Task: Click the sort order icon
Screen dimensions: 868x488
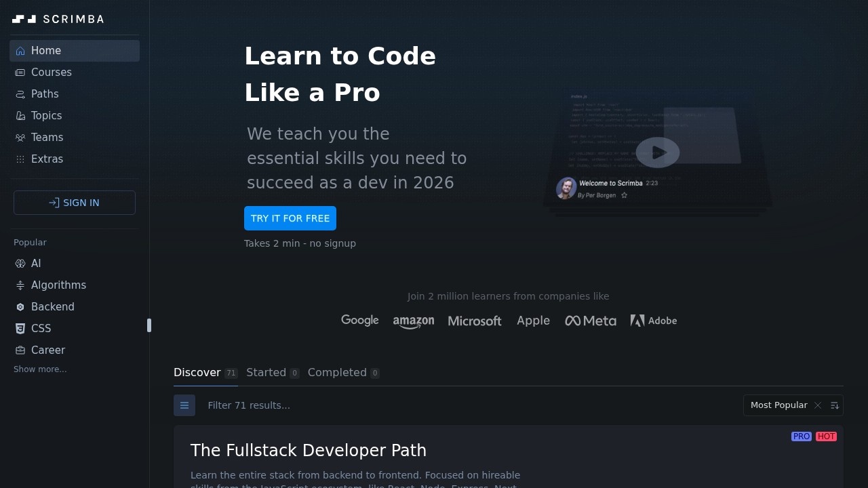Action: pyautogui.click(x=835, y=405)
